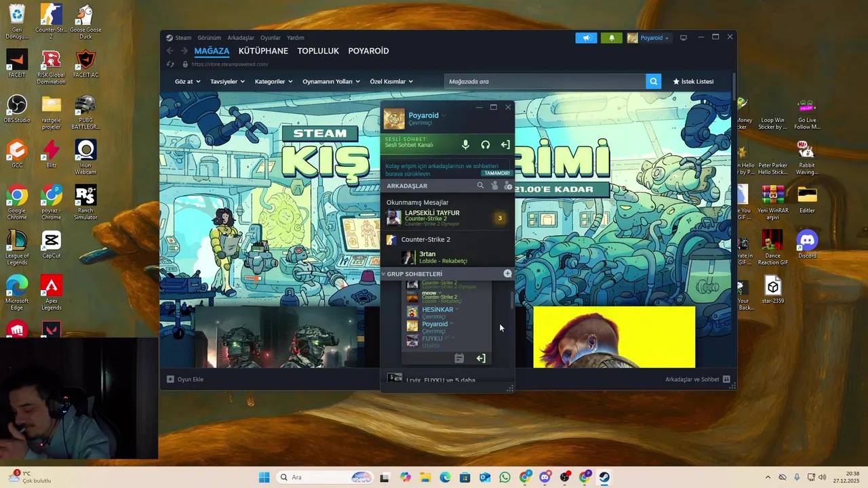Open Arkadaşlar ve Sohbet button

[x=697, y=380]
